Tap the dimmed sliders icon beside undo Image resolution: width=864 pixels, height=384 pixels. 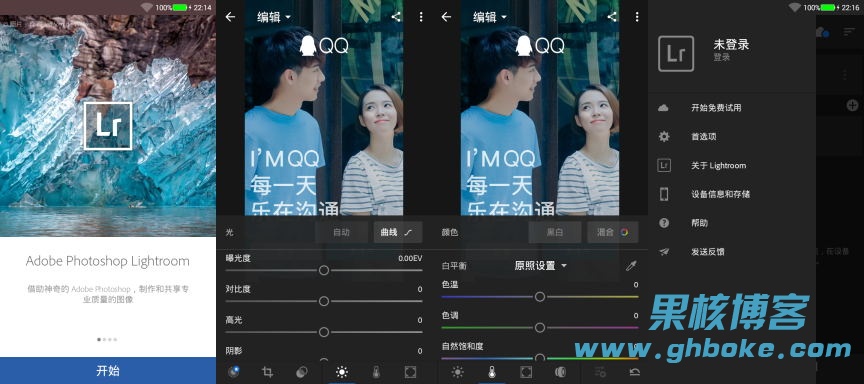coord(600,372)
